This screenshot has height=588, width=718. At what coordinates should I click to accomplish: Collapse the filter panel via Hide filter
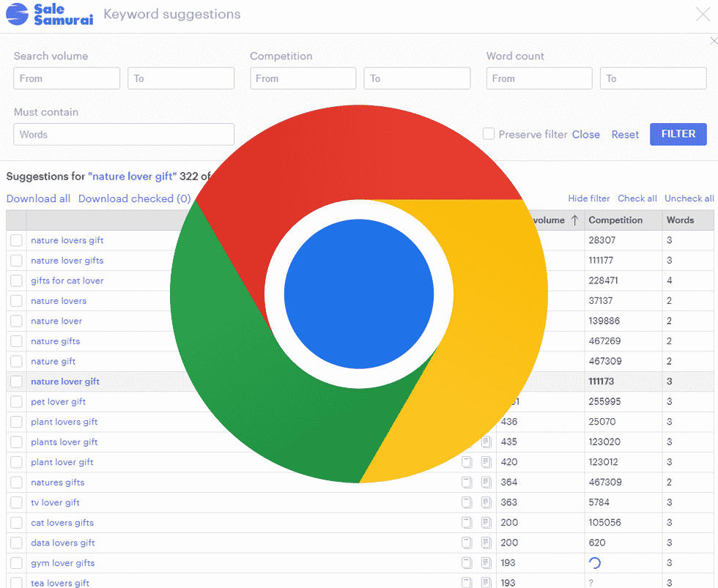click(x=588, y=198)
